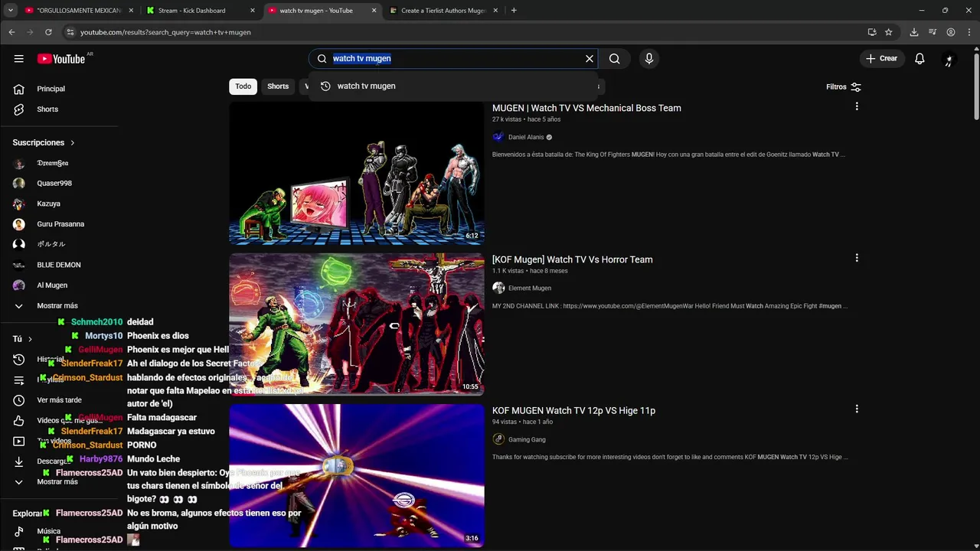Open title '[KOF Mugen] Watch TV Vs Horror Team'
The width and height of the screenshot is (980, 551).
[573, 259]
